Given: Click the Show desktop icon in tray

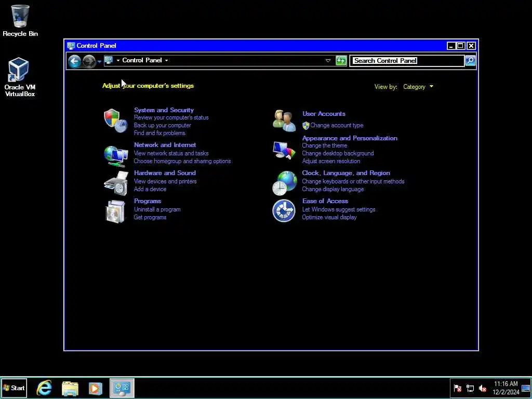Looking at the screenshot, I should (x=526, y=389).
